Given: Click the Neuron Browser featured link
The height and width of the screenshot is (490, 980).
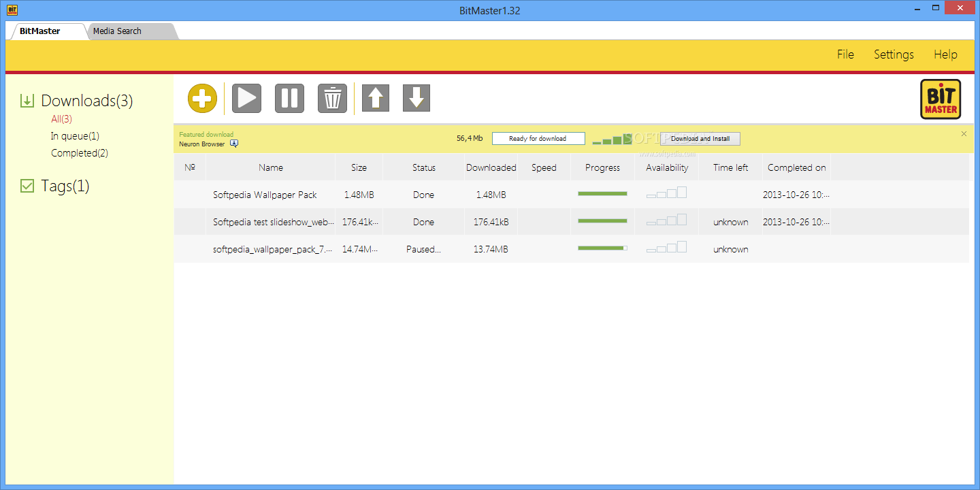Looking at the screenshot, I should click(202, 144).
